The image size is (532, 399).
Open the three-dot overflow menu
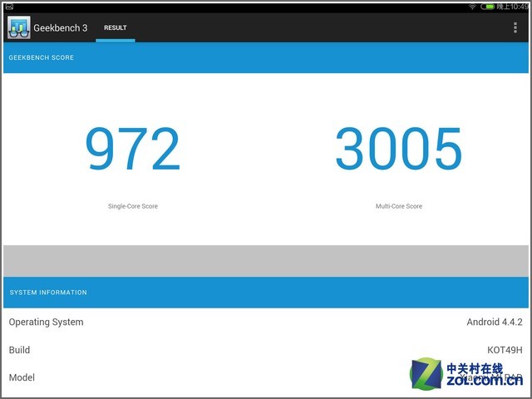coord(515,27)
